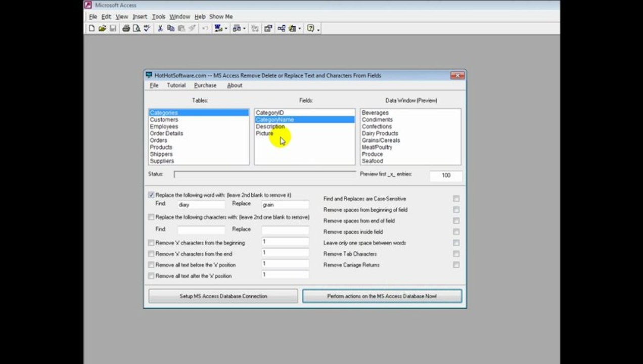Click the Print toolbar icon
Image resolution: width=643 pixels, height=364 pixels.
click(x=126, y=29)
